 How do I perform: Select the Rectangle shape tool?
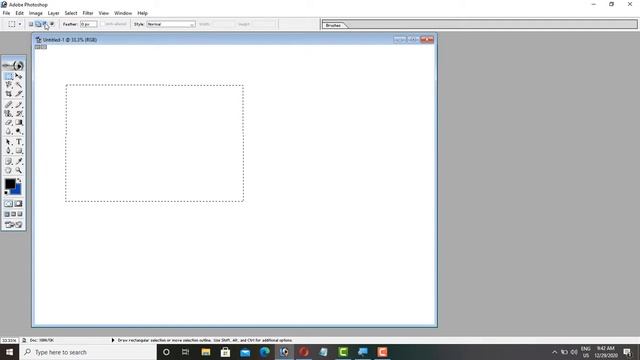pos(19,151)
